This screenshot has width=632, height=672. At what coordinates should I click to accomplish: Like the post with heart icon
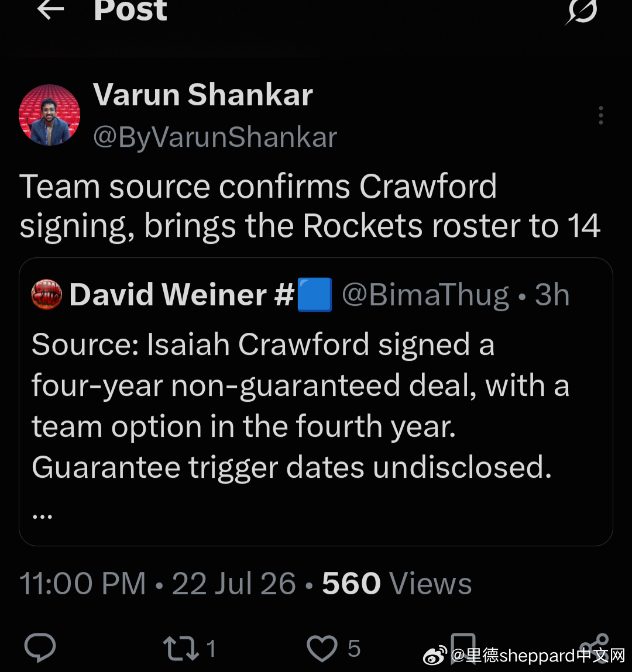click(x=322, y=648)
